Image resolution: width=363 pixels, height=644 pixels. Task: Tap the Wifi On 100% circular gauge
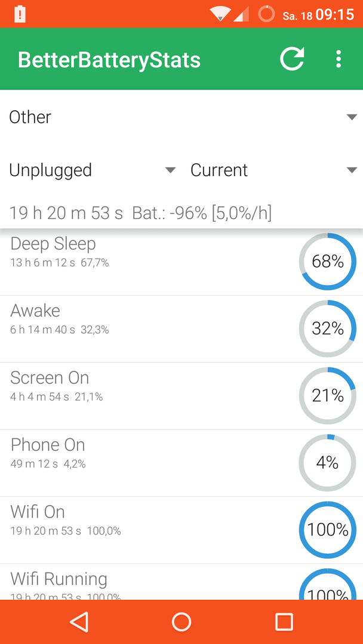coord(327,530)
